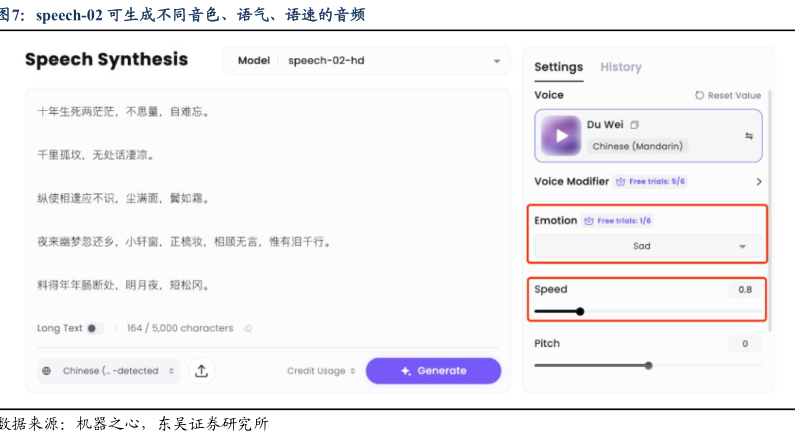Click the Voice Modifier free trials badge
This screenshot has width=795, height=446.
point(651,182)
